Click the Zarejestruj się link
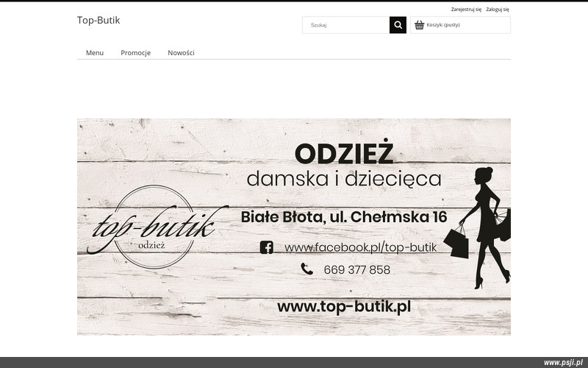The width and height of the screenshot is (588, 368). coord(466,10)
